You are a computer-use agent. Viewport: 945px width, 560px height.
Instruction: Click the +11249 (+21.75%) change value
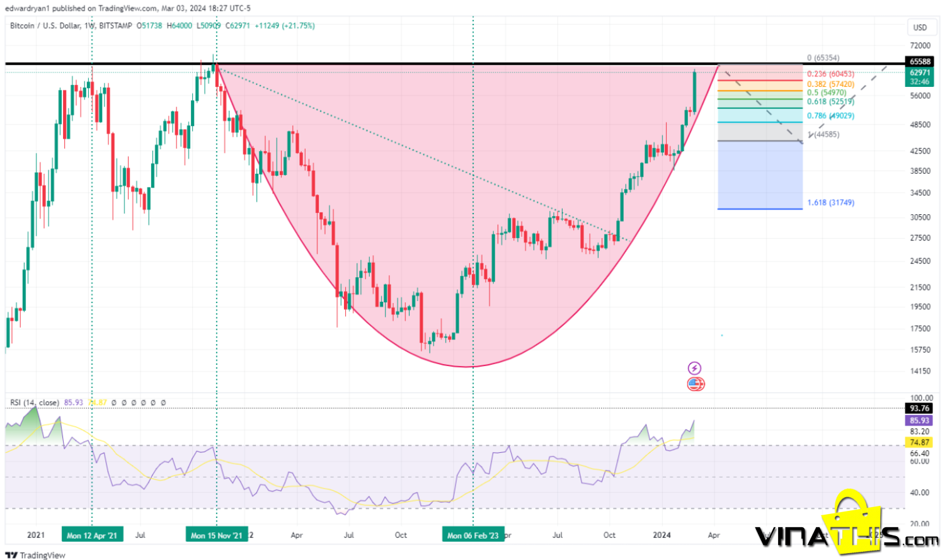pyautogui.click(x=285, y=26)
